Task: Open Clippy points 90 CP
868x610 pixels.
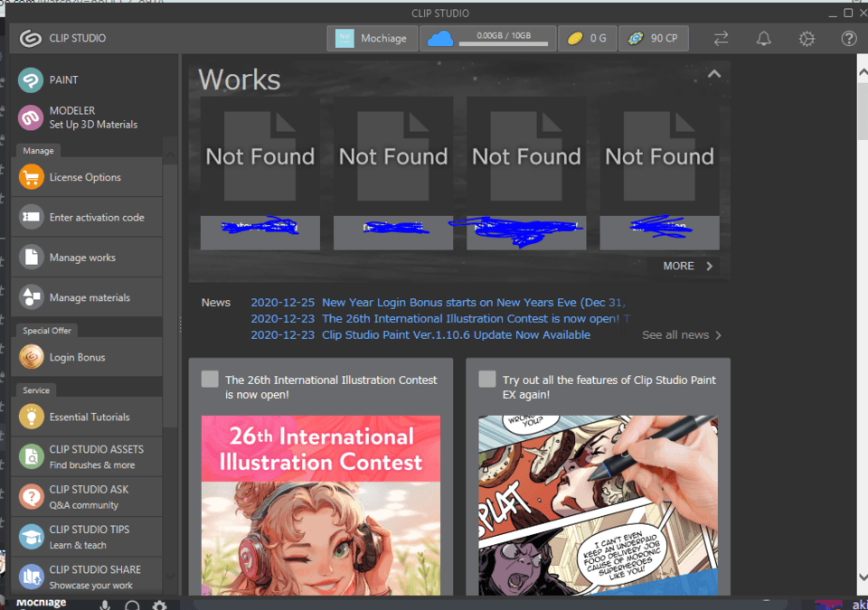Action: coord(657,39)
